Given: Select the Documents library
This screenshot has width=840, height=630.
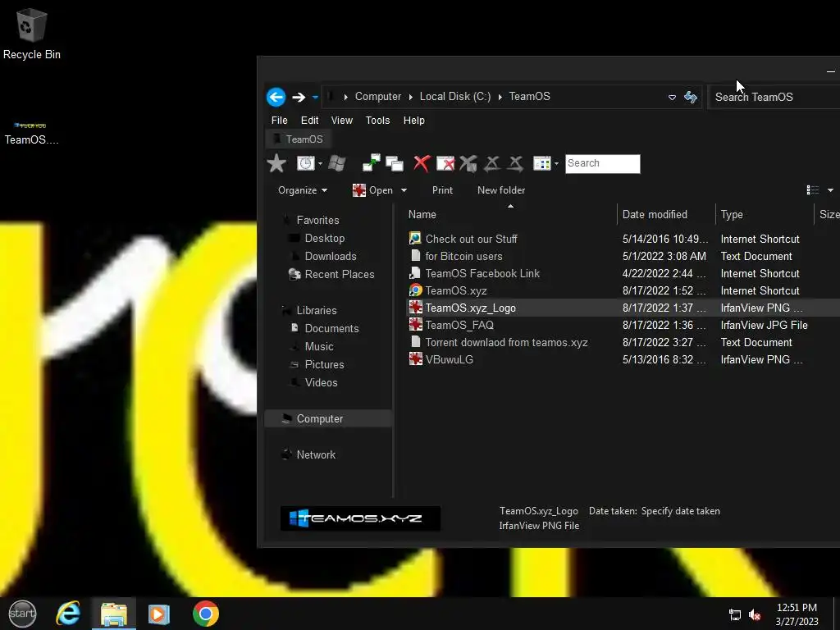Looking at the screenshot, I should 331,329.
